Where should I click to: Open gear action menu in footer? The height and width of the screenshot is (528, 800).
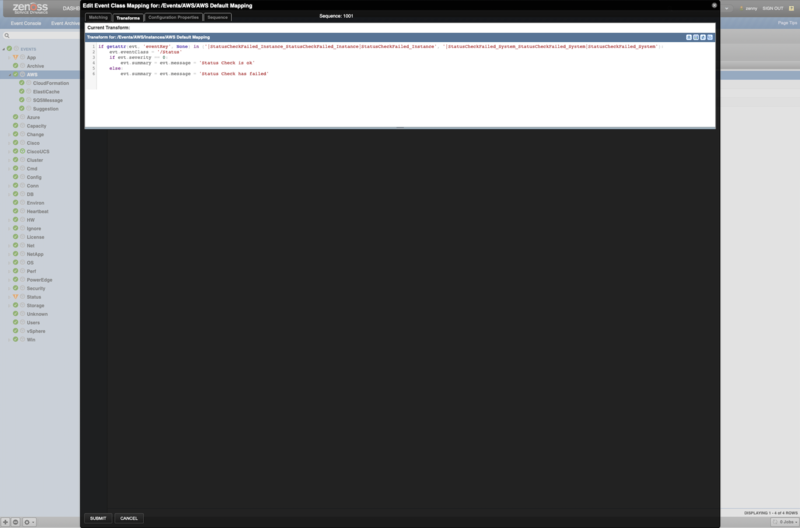(x=29, y=522)
